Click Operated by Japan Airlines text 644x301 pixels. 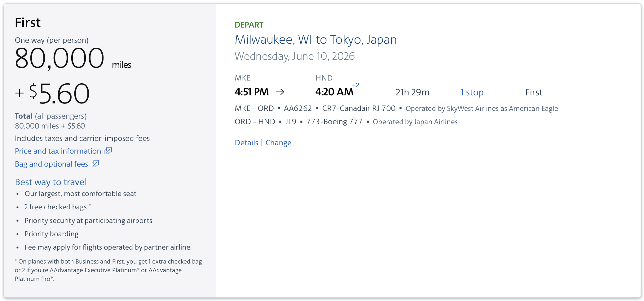pyautogui.click(x=415, y=122)
